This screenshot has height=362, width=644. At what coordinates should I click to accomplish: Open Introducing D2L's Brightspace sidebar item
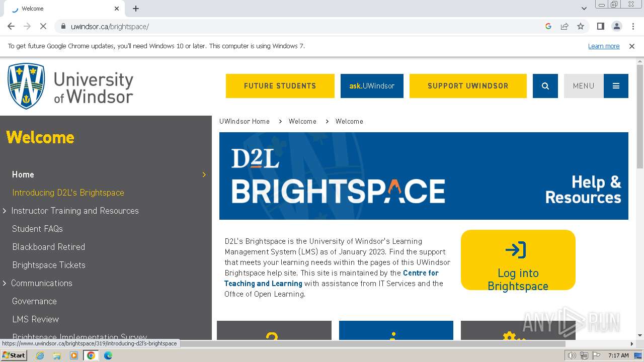tap(68, 193)
